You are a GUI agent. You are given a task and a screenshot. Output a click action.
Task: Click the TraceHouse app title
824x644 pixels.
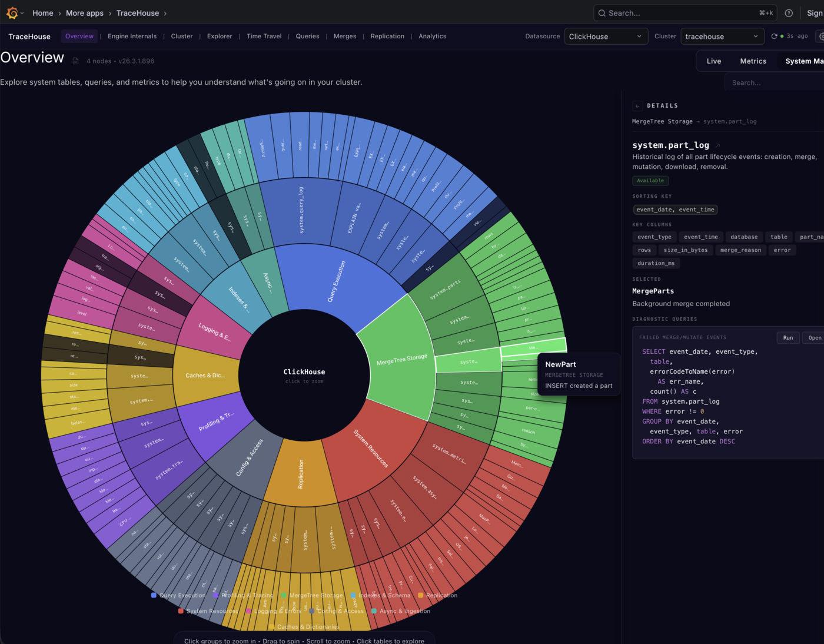point(29,36)
